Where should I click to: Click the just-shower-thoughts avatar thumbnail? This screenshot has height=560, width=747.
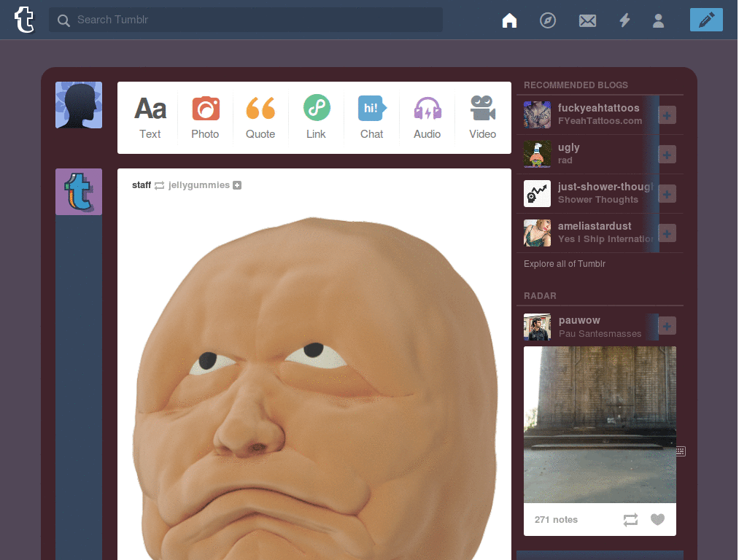coord(537,193)
